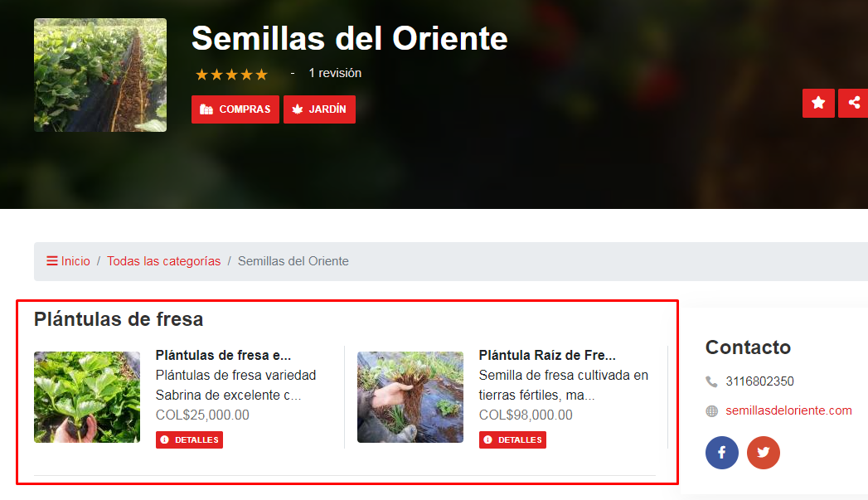This screenshot has width=868, height=500.
Task: Open the JARDÍN category tag
Action: (x=319, y=109)
